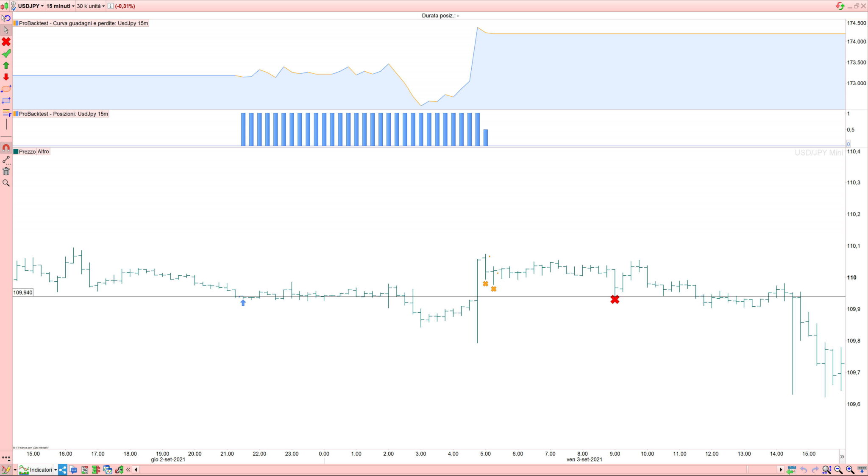Choose the ellipse drawing tool

tap(6, 89)
